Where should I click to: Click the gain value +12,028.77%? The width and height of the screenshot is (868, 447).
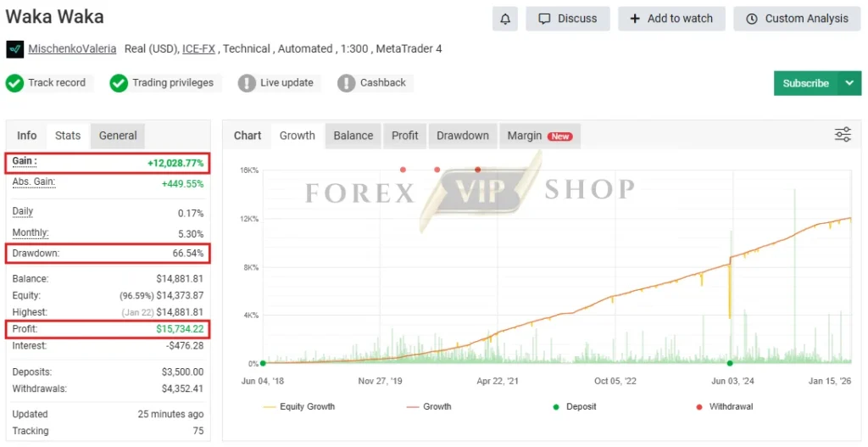click(175, 164)
